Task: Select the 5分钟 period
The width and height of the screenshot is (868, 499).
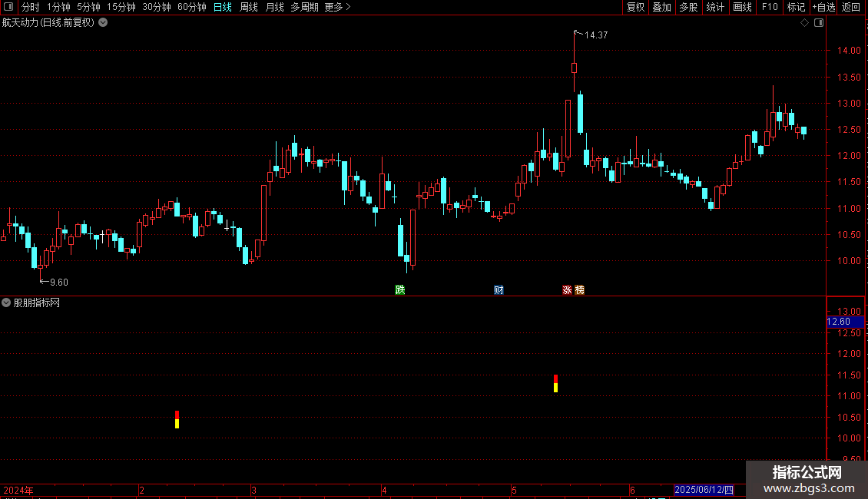Action: (88, 7)
